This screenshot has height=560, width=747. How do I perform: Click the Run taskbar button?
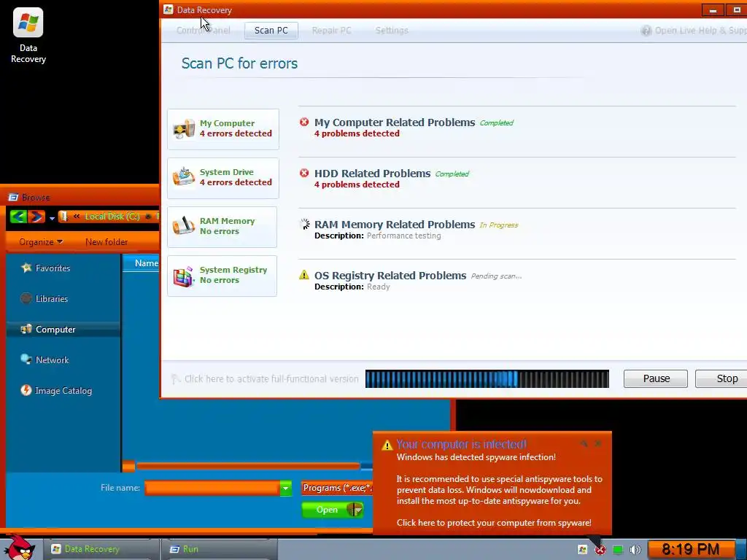pyautogui.click(x=219, y=549)
